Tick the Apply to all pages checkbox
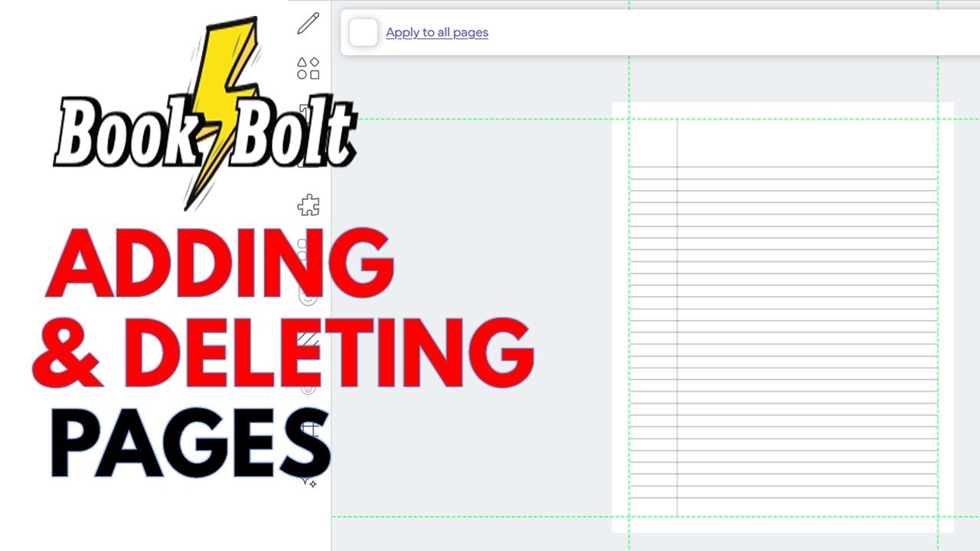The image size is (980, 551). point(364,32)
